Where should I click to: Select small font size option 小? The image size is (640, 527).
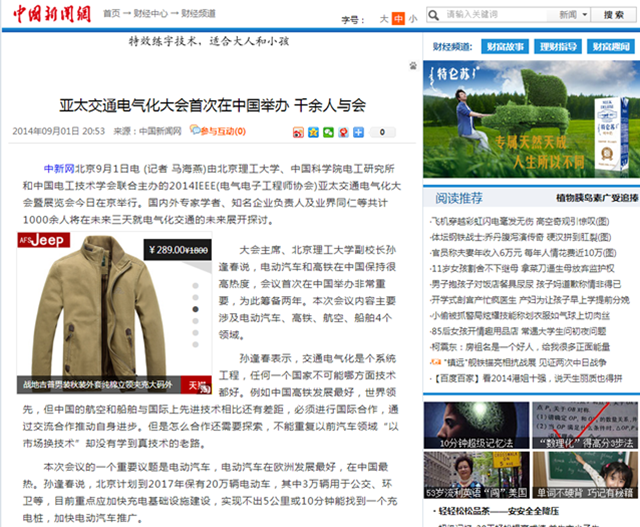tap(411, 18)
